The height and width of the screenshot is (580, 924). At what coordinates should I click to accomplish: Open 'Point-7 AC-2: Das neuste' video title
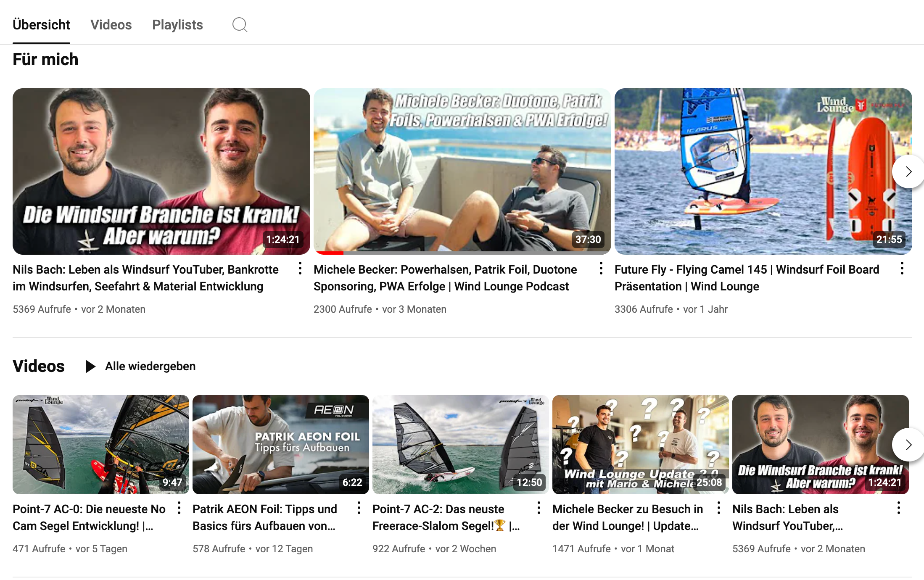tap(438, 509)
